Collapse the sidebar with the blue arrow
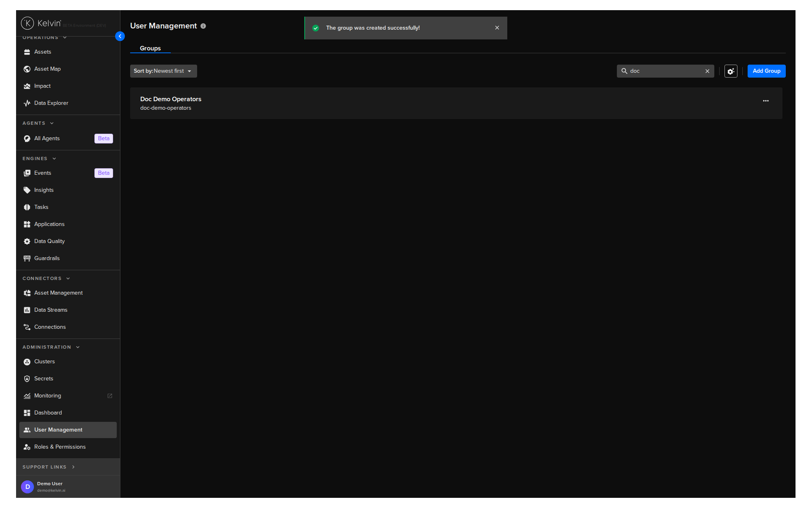 [x=120, y=36]
